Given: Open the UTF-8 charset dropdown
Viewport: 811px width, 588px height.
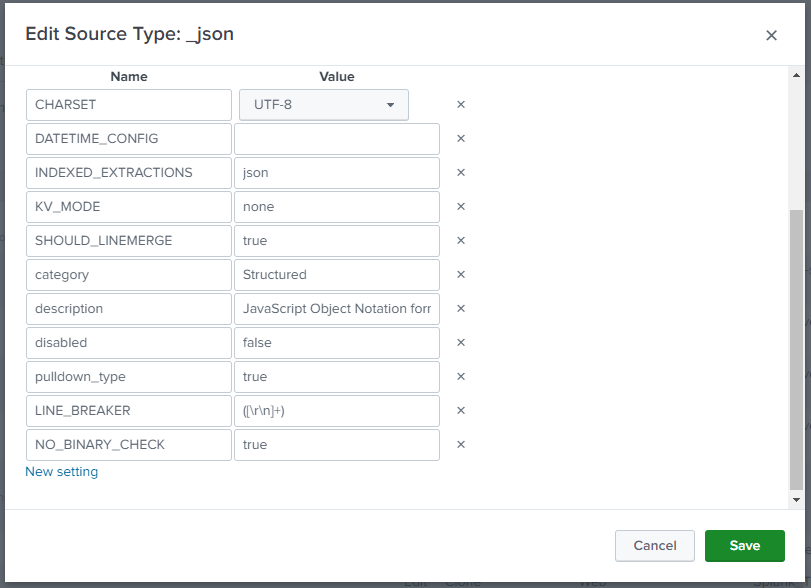Looking at the screenshot, I should coord(324,105).
